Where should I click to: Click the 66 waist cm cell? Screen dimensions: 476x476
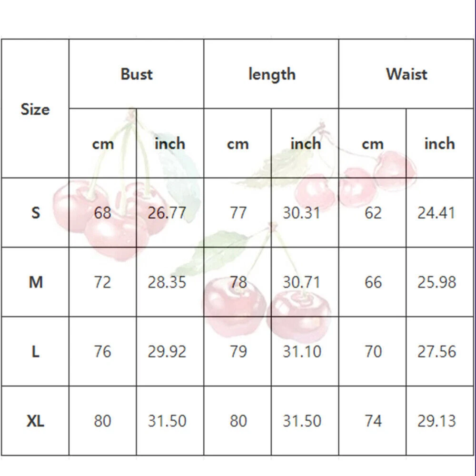(373, 282)
